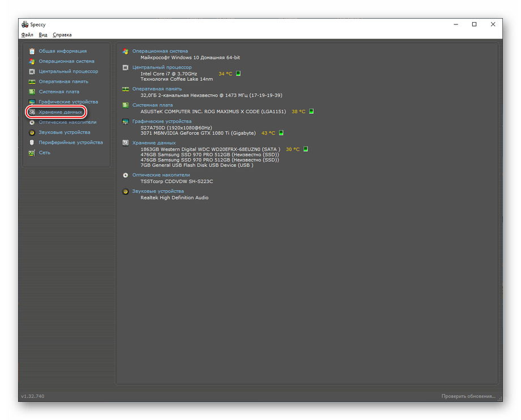Open the Вид menu
This screenshot has width=521, height=420.
click(43, 35)
